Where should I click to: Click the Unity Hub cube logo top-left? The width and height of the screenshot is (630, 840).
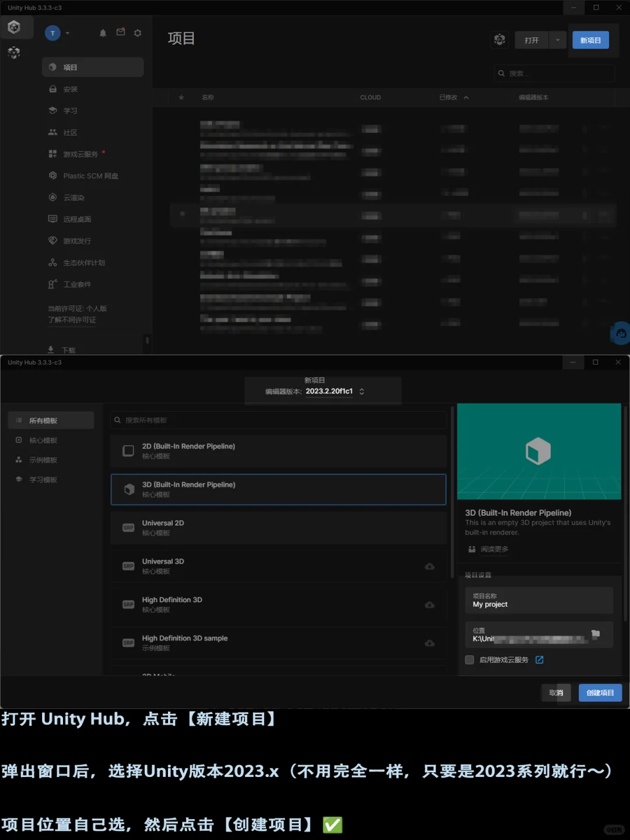[16, 27]
